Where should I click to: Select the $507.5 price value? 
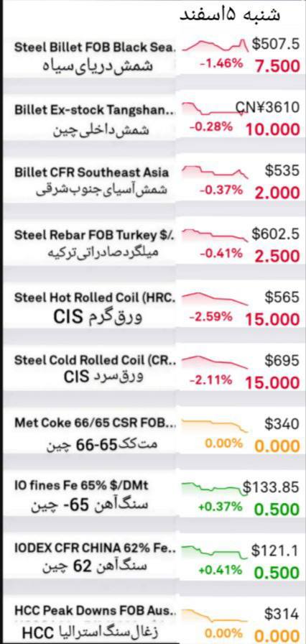coord(276,45)
